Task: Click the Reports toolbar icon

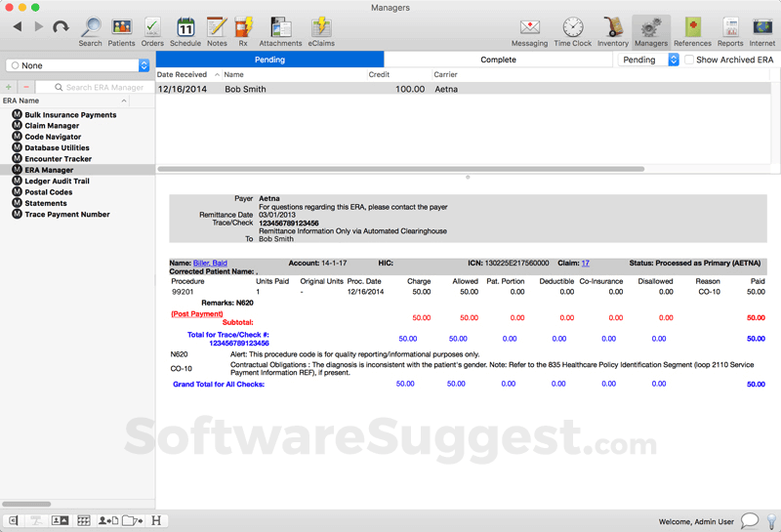Action: pos(730,28)
